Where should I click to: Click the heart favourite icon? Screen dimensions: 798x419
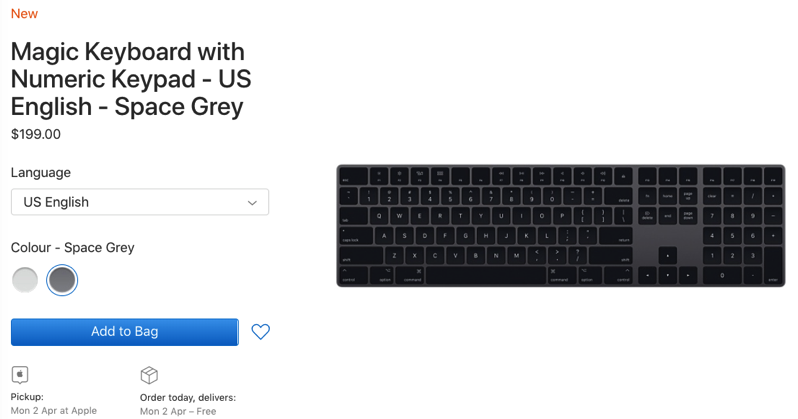[x=260, y=332]
